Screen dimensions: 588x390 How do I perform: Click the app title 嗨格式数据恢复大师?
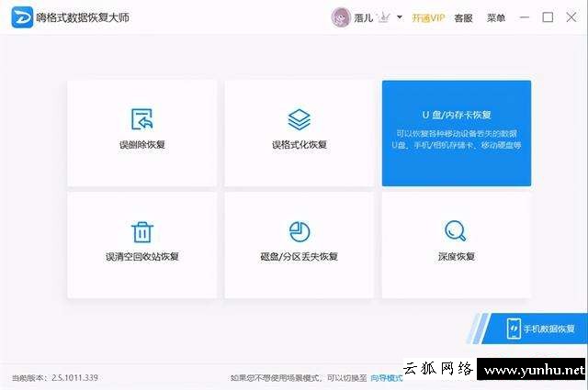(83, 17)
